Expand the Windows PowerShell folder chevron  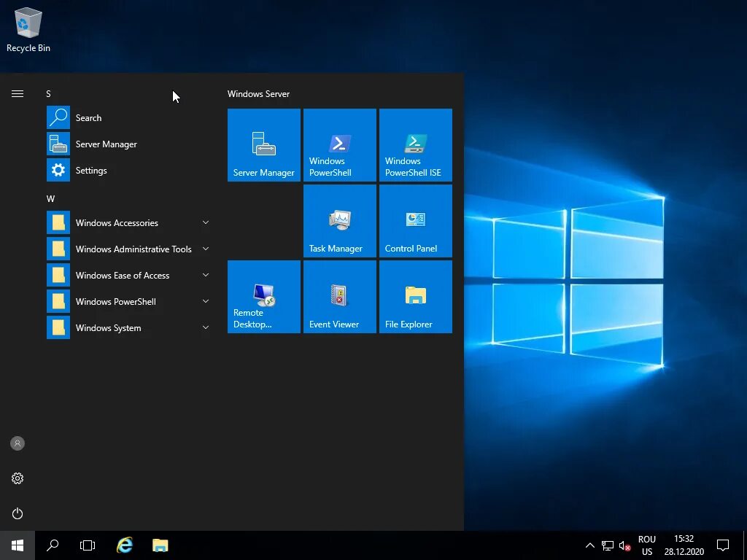(205, 301)
